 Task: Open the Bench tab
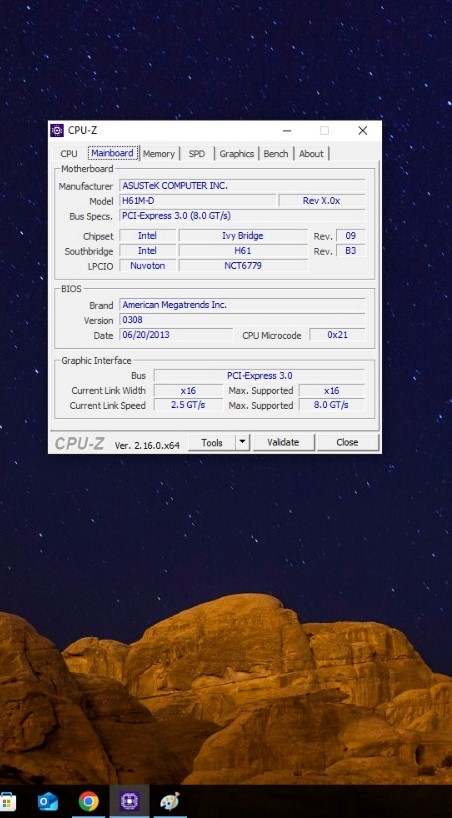276,154
